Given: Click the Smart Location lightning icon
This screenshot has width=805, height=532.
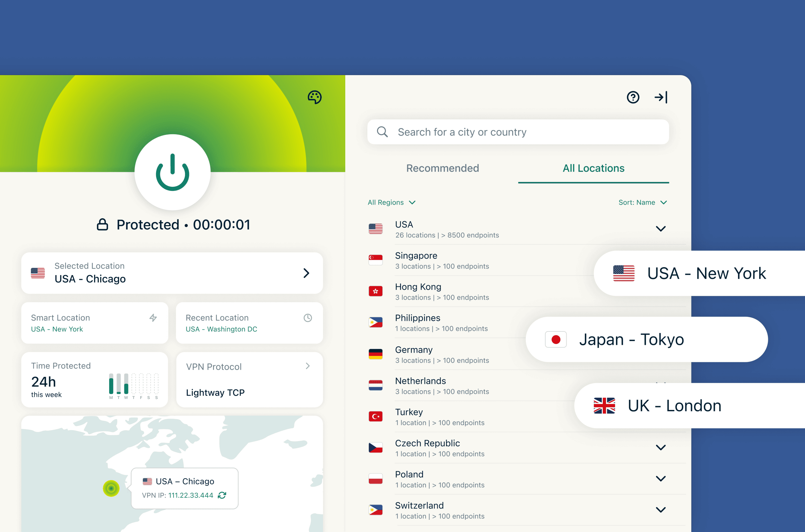Looking at the screenshot, I should tap(153, 318).
